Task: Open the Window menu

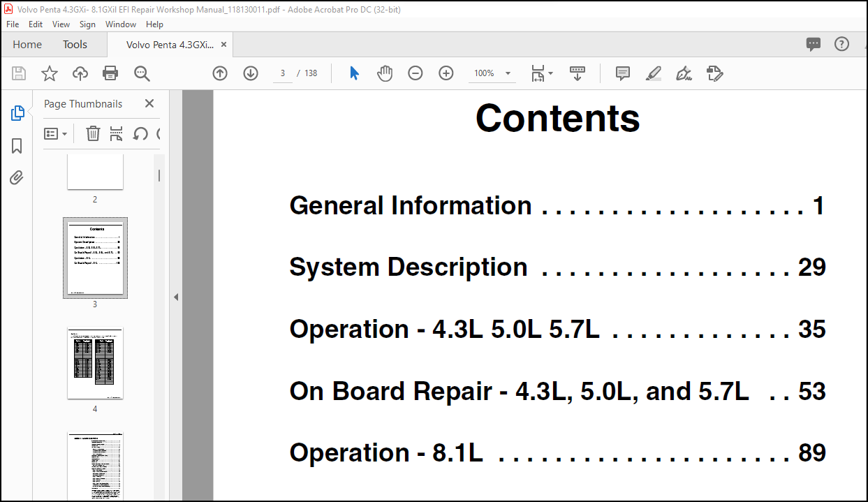Action: click(x=121, y=24)
